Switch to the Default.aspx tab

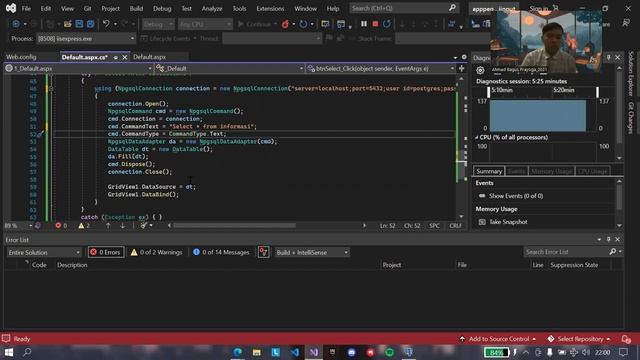pos(149,57)
